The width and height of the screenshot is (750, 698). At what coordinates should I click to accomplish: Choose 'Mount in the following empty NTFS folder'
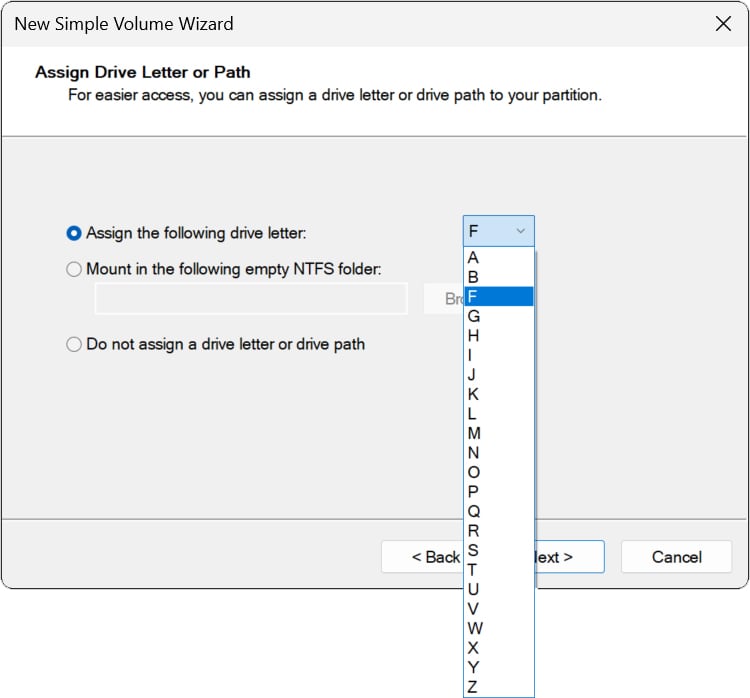click(74, 269)
